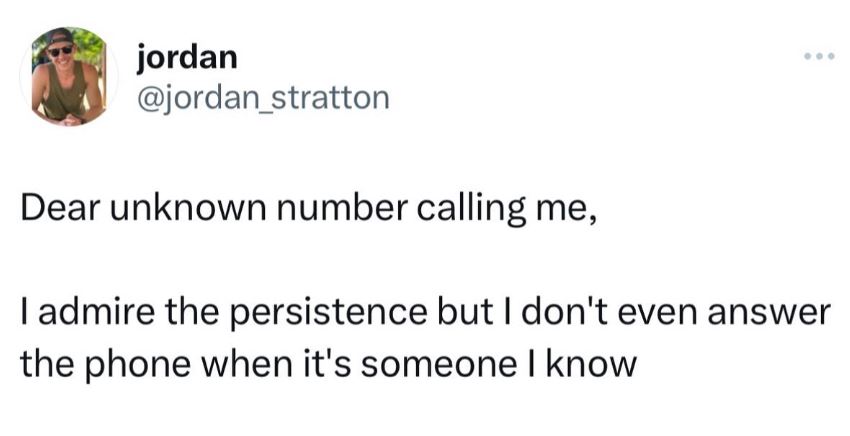Image resolution: width=850 pixels, height=436 pixels.
Task: Click the display name jordan
Action: [187, 58]
